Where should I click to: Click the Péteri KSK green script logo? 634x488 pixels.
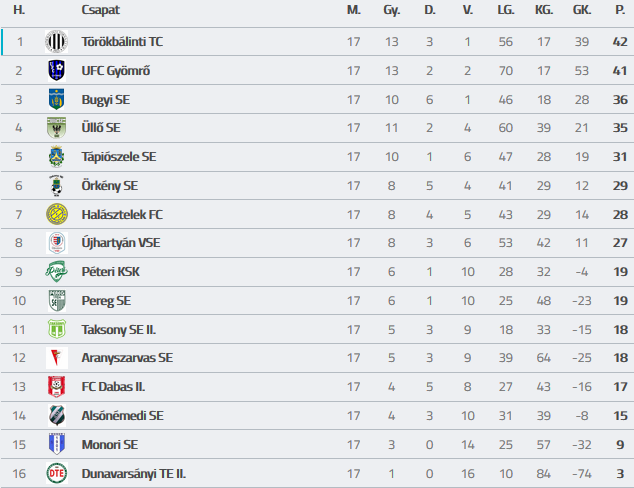(57, 271)
